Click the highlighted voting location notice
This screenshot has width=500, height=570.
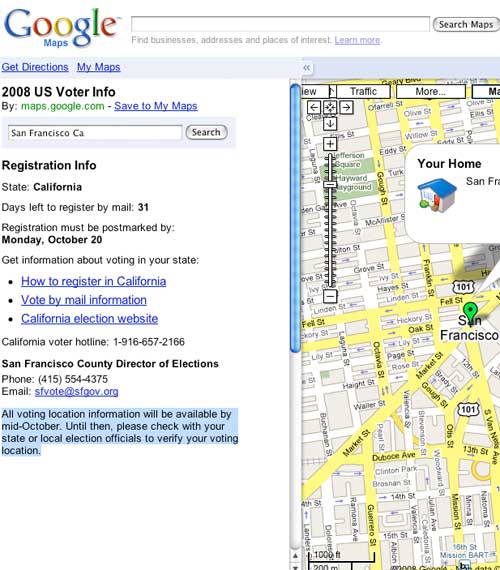coord(120,432)
